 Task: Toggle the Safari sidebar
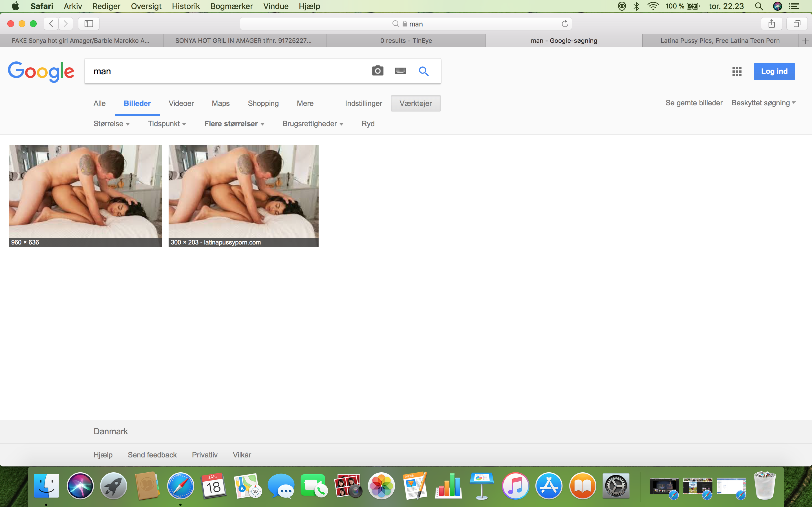click(89, 24)
